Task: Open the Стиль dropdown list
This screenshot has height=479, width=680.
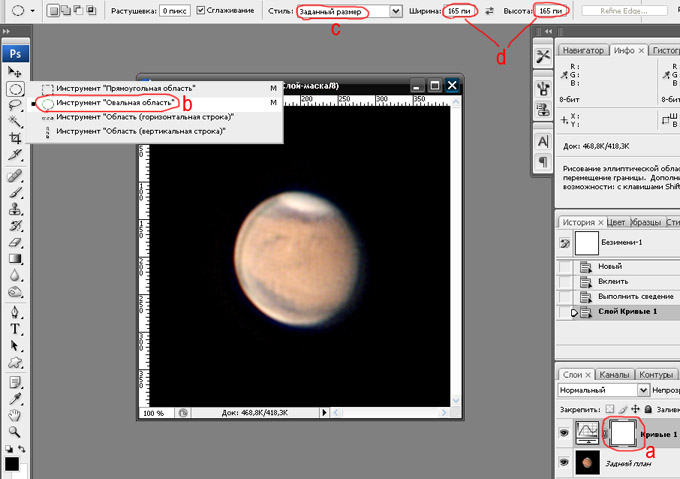Action: click(396, 11)
